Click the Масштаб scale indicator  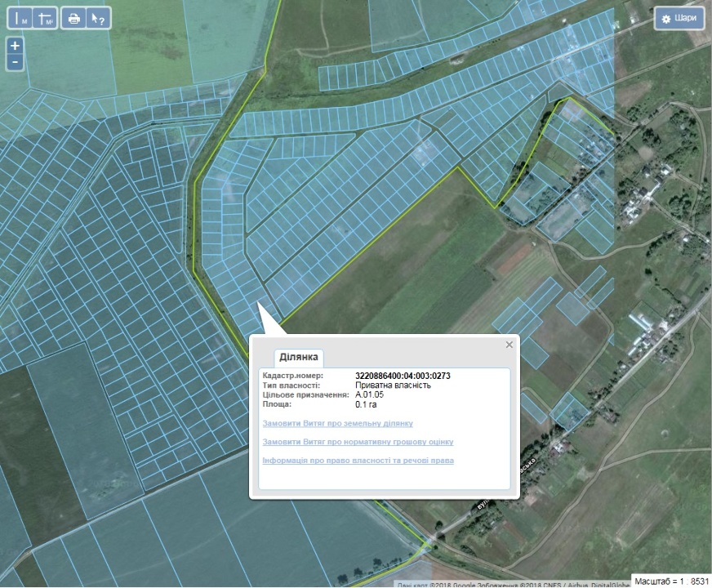pyautogui.click(x=670, y=581)
